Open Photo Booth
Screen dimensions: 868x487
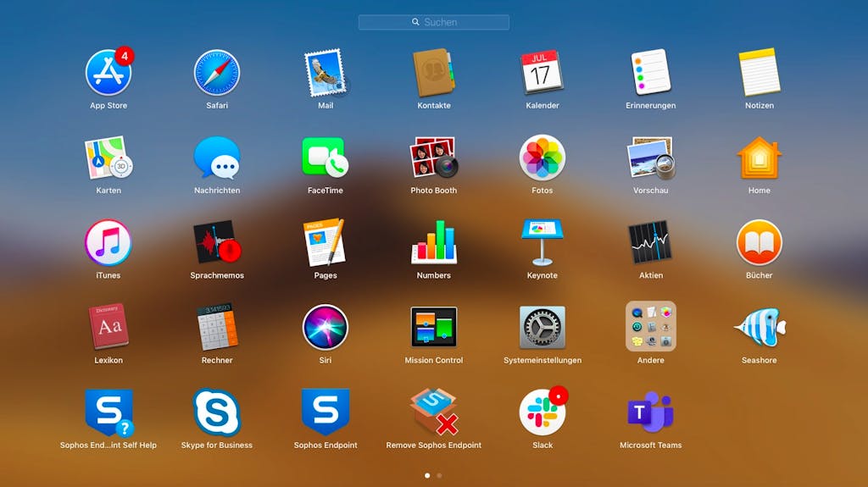[x=434, y=158]
